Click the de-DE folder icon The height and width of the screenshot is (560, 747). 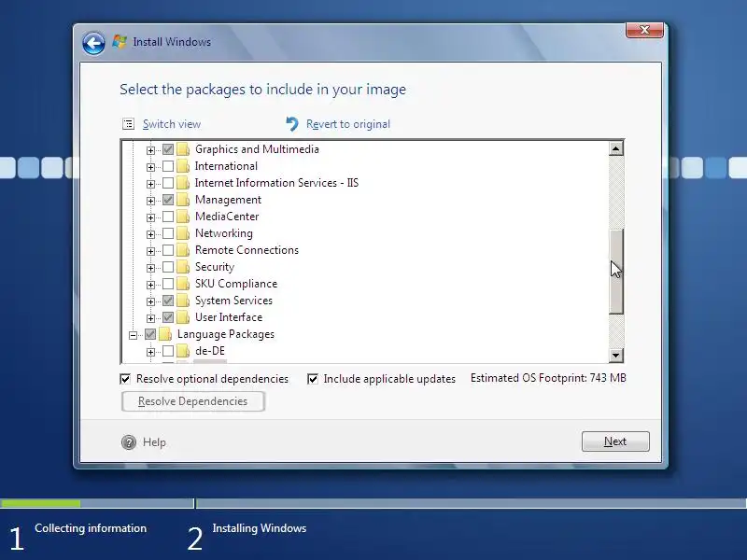pos(183,351)
